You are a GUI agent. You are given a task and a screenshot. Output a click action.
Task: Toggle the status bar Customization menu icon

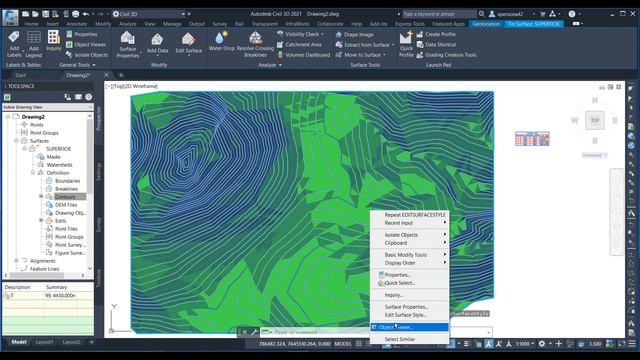632,344
